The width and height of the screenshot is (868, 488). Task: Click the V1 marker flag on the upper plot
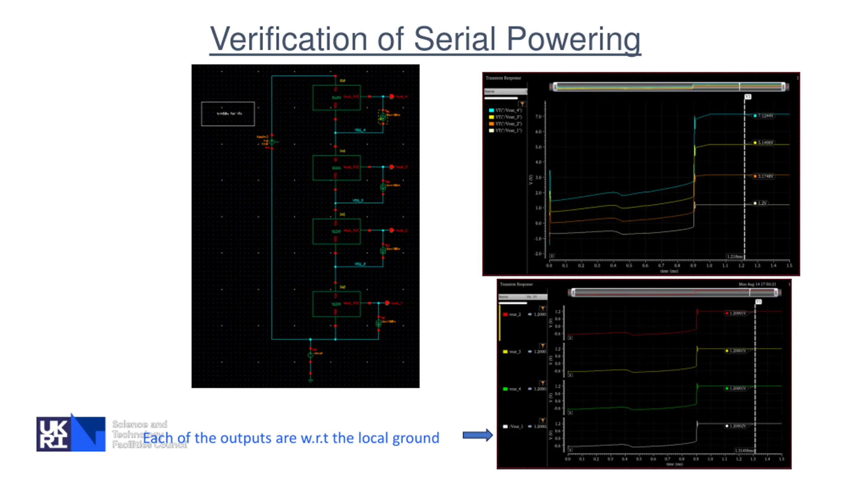coord(748,97)
